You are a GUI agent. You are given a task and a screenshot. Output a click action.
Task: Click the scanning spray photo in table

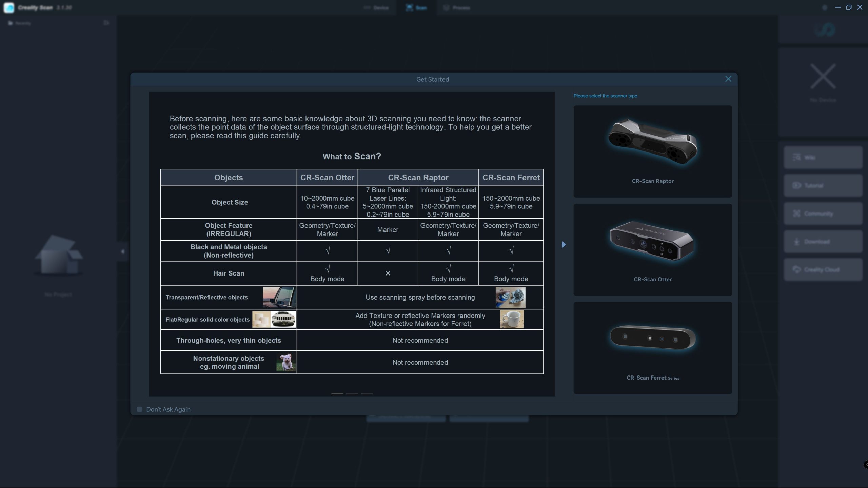pyautogui.click(x=510, y=298)
